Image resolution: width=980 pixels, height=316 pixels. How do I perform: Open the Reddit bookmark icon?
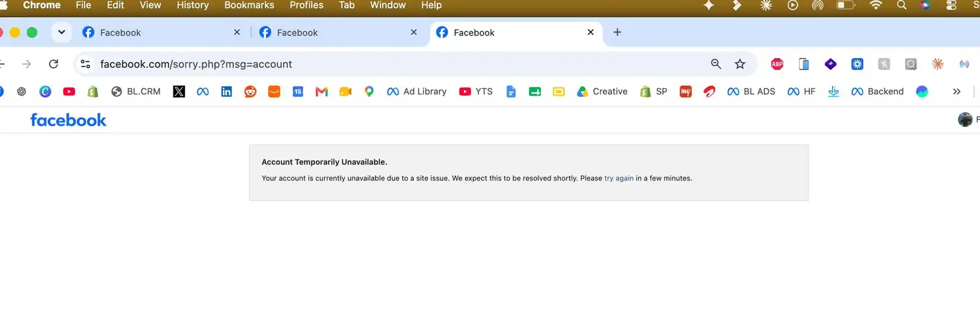[251, 91]
